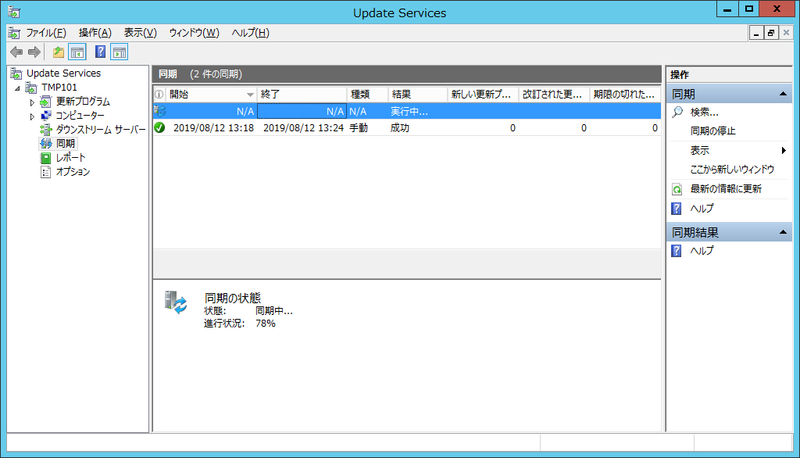The height and width of the screenshot is (458, 800).
Task: Sort by the 期限の切れた... column header
Action: (x=626, y=94)
